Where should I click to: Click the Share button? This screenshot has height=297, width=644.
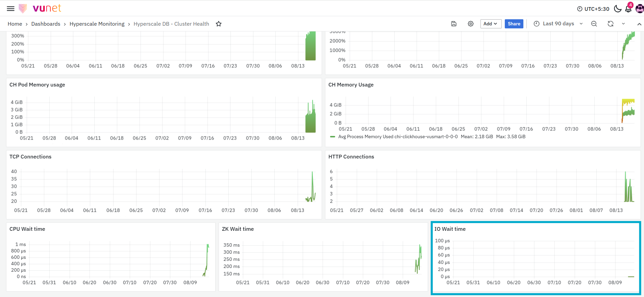click(514, 24)
